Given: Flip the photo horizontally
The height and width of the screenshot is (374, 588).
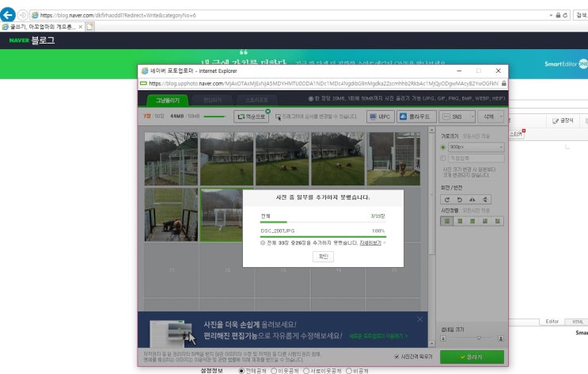Looking at the screenshot, I should (x=472, y=200).
